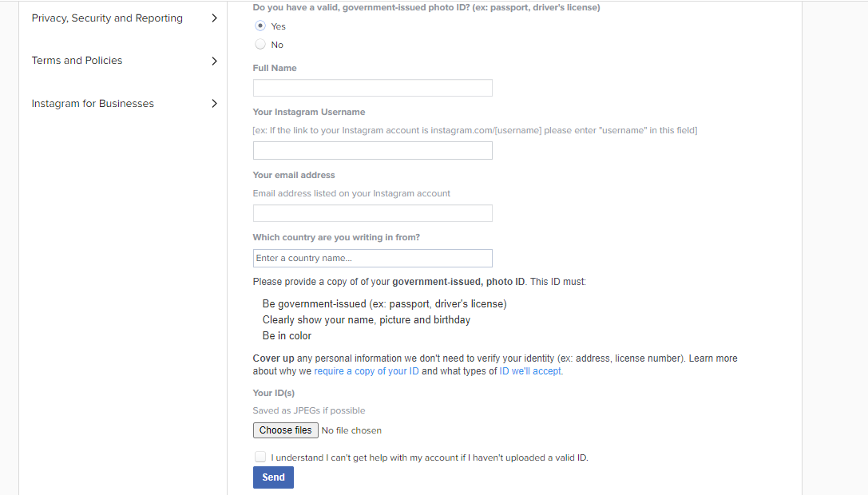Open Instagram for Businesses section
The height and width of the screenshot is (495, 868).
pos(93,104)
